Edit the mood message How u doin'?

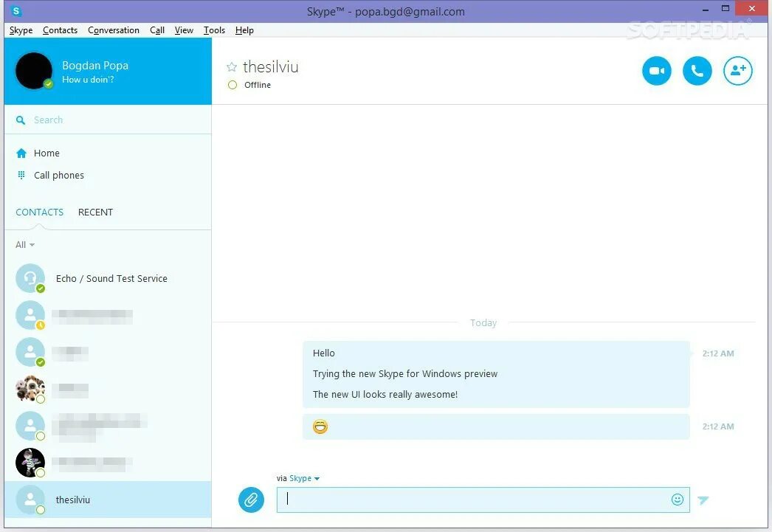coord(88,79)
